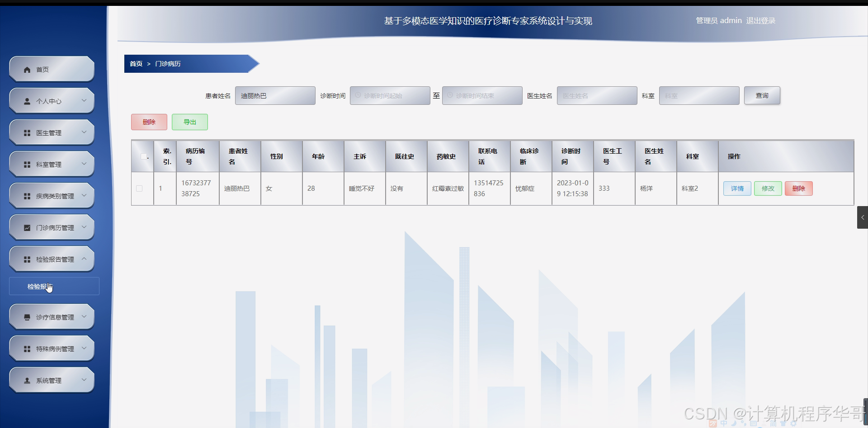
Task: Collapse the 检验报告管理 menu chevron
Action: click(x=84, y=259)
